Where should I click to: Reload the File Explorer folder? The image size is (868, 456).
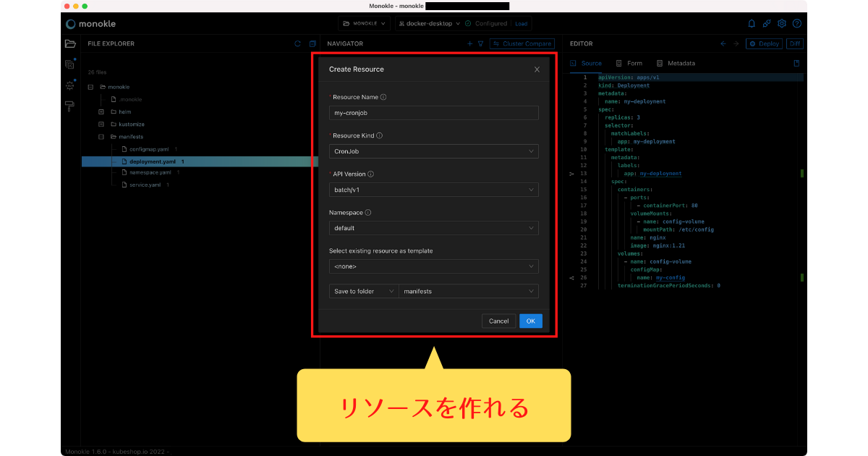297,43
